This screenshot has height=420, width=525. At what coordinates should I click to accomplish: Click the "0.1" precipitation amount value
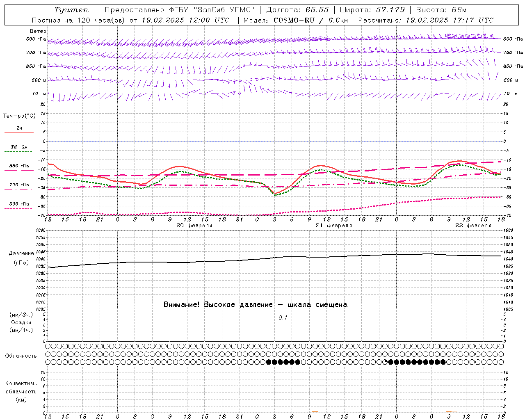click(x=283, y=318)
